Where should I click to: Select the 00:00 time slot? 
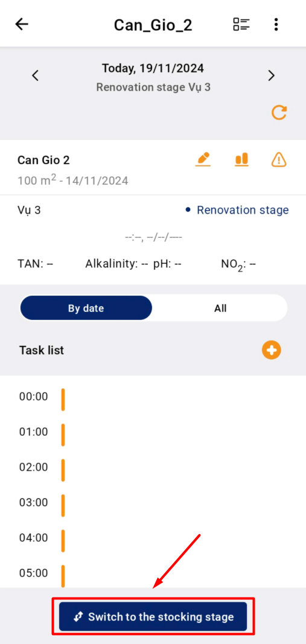coord(33,397)
